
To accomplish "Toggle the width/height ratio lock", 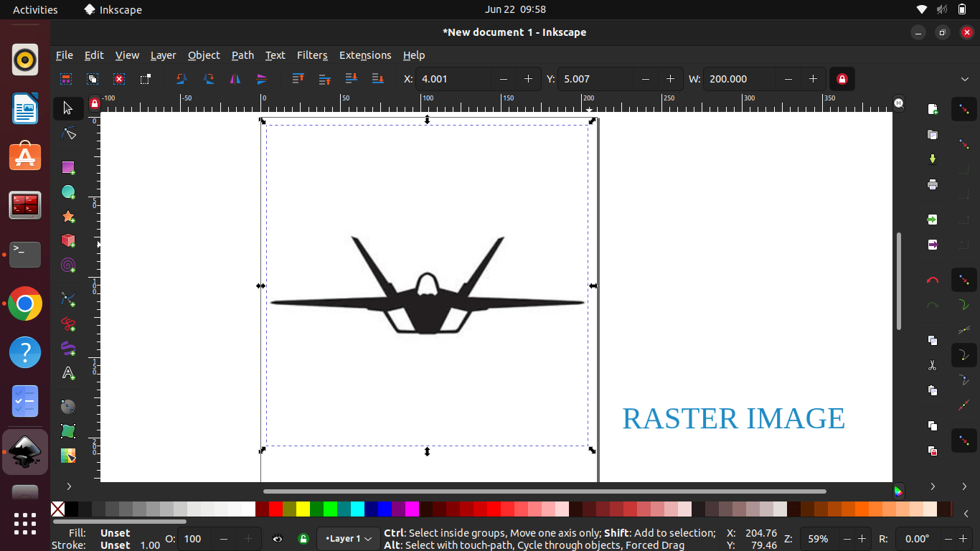I will [842, 79].
